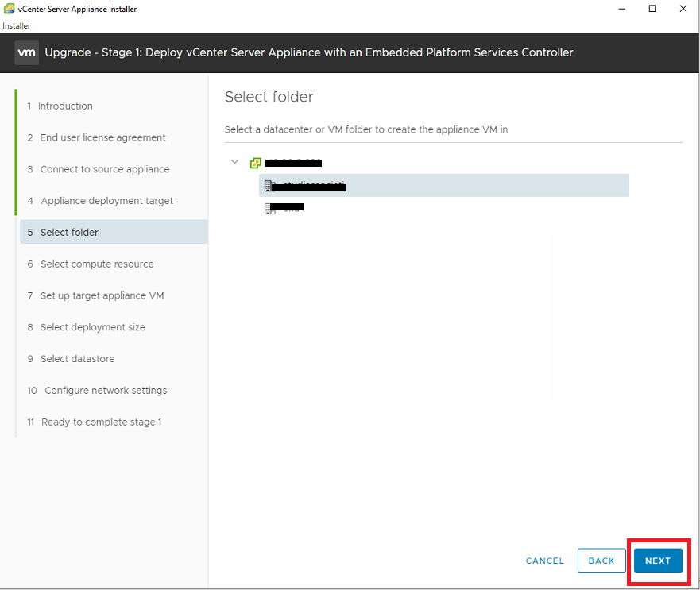Click the NEXT button

(x=658, y=561)
